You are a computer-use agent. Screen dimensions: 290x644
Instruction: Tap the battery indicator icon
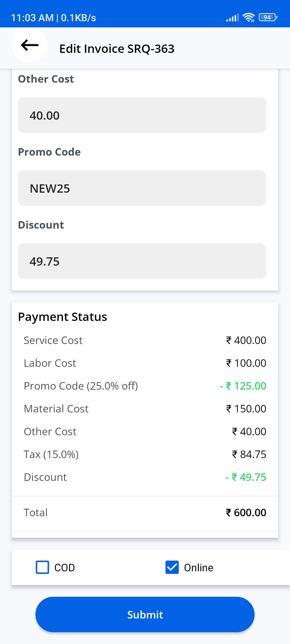click(268, 17)
